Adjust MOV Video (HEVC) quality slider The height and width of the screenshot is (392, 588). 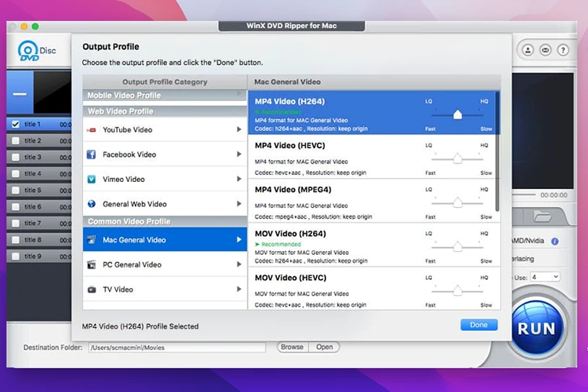tap(457, 291)
